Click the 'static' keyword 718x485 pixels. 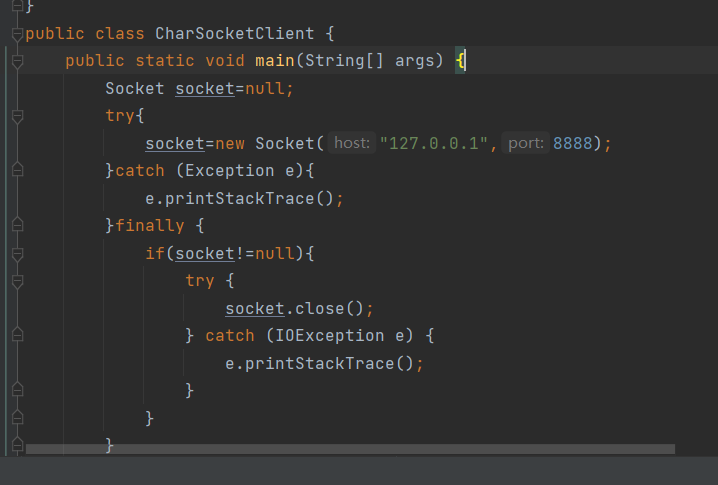(165, 60)
